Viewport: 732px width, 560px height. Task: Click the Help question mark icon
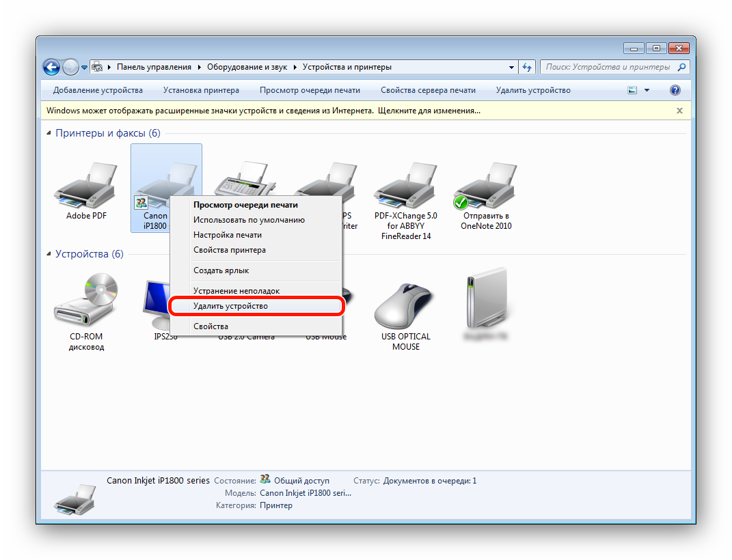(675, 90)
